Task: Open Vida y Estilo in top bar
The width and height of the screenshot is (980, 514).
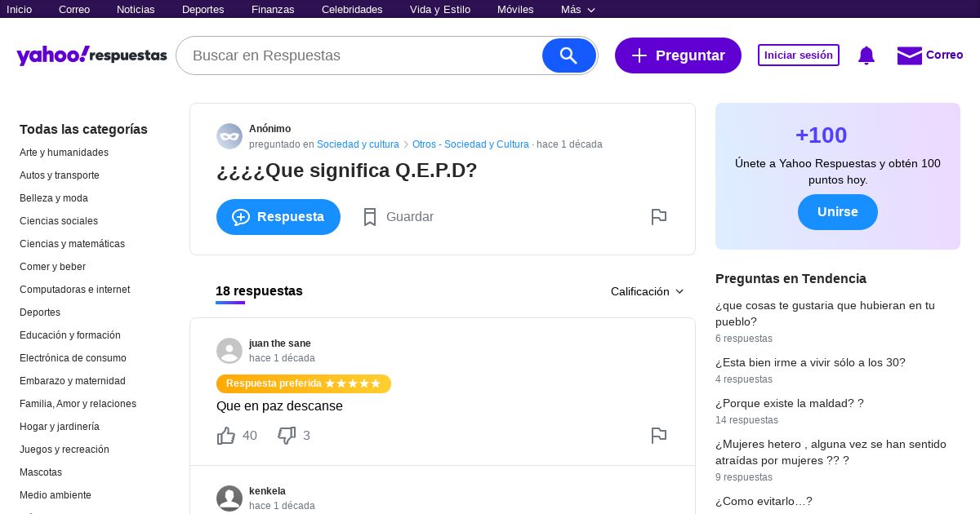Action: (440, 9)
